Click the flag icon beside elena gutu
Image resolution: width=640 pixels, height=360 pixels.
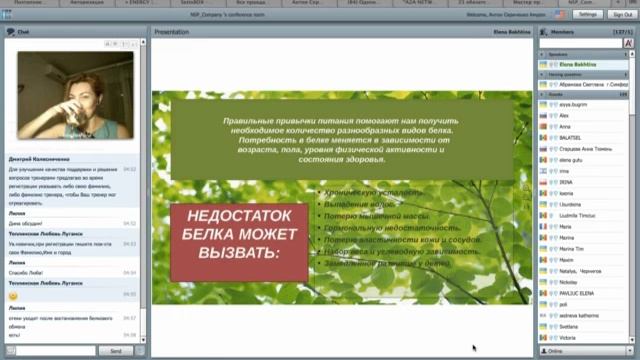543,160
